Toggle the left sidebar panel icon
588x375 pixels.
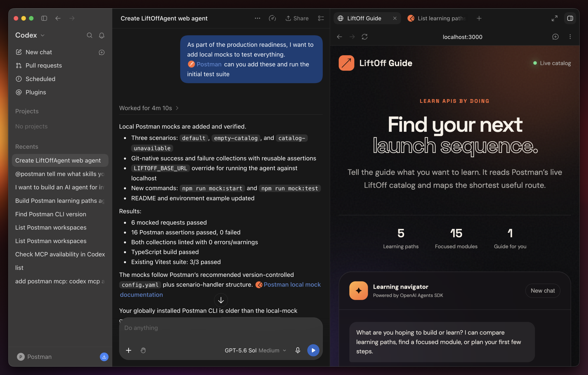(x=44, y=18)
